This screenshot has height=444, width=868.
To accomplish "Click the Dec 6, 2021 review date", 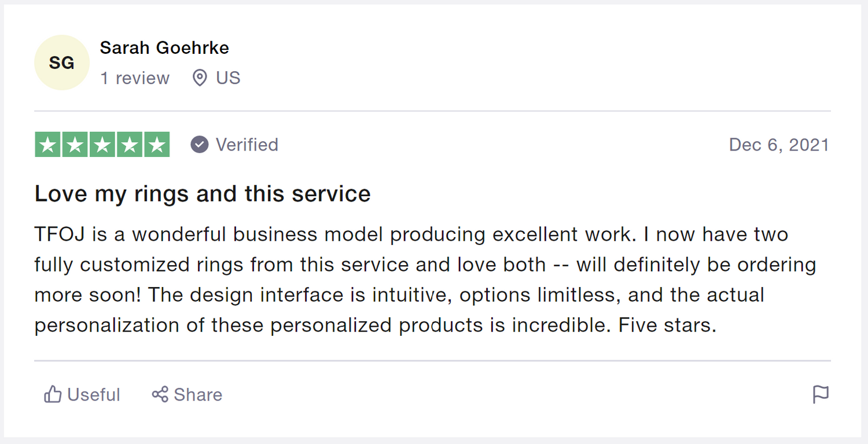I will [779, 145].
